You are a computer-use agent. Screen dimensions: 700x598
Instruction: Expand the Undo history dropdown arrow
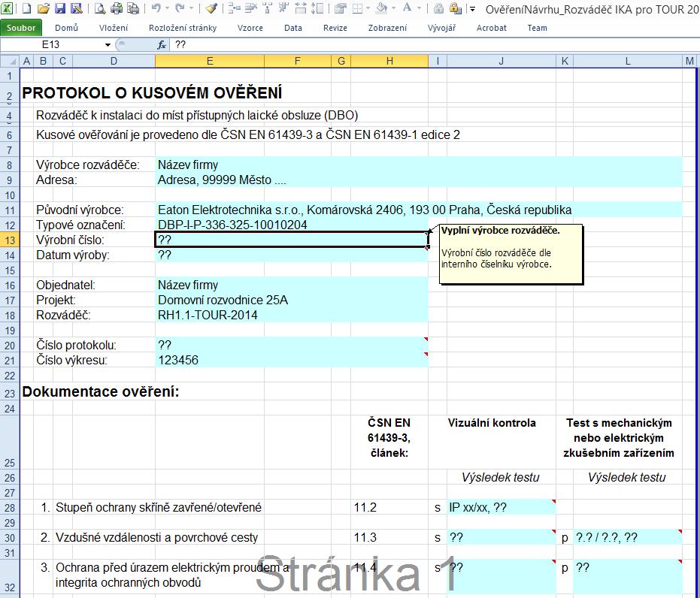point(167,8)
